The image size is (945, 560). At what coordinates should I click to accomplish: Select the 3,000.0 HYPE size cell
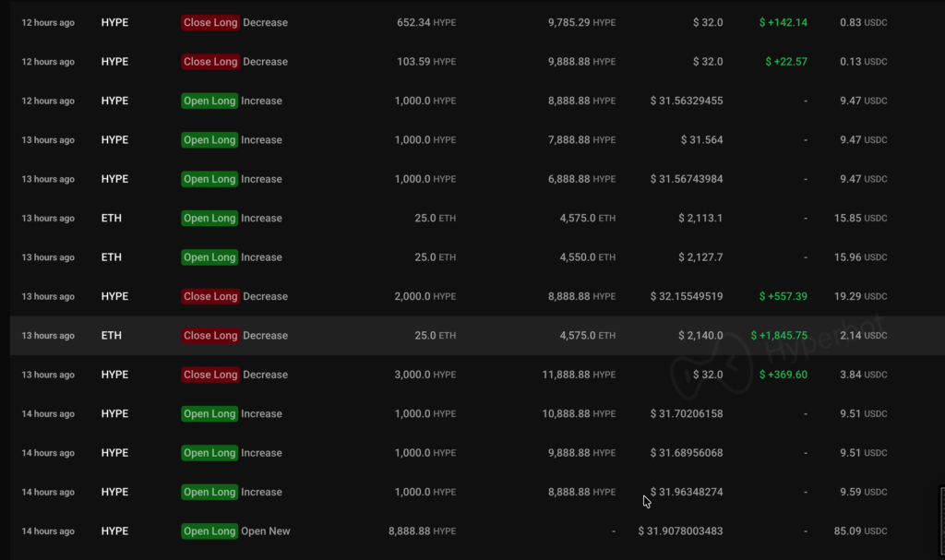pyautogui.click(x=425, y=375)
